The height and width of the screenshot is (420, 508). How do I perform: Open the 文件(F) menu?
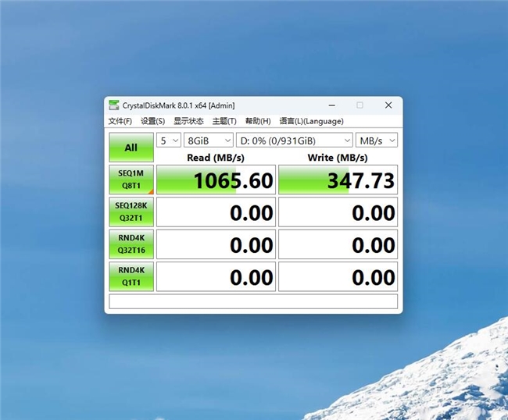(120, 121)
